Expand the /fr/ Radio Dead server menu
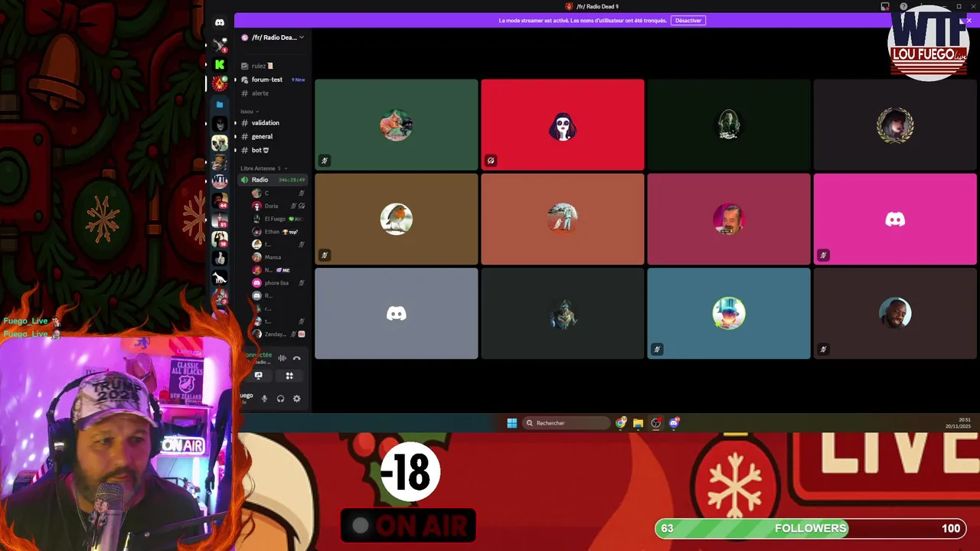This screenshot has width=980, height=551. (273, 37)
